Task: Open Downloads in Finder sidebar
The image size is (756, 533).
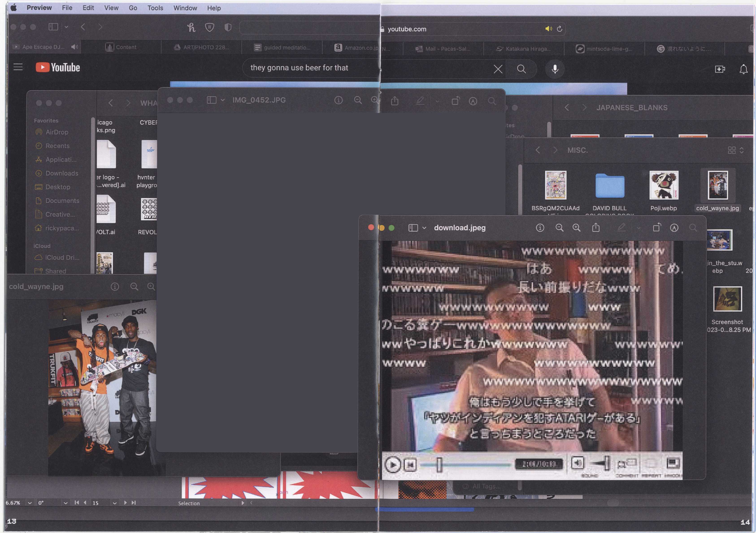Action: [x=62, y=173]
